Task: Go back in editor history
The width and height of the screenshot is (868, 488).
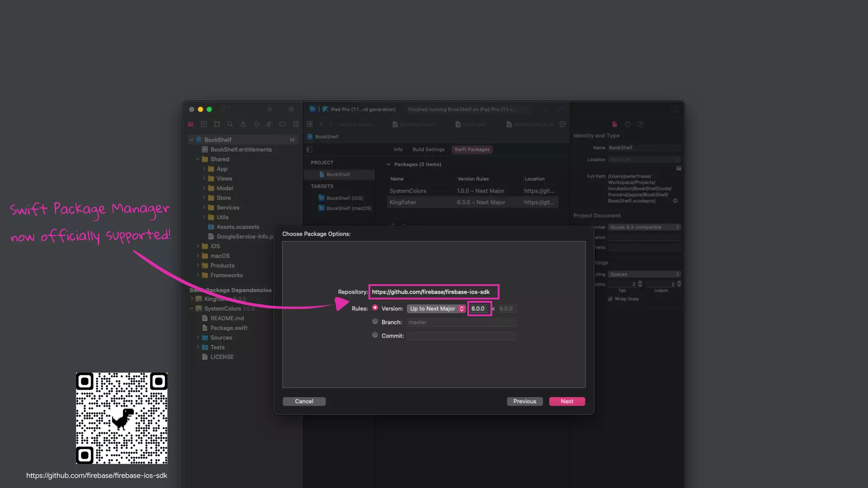Action: (321, 124)
